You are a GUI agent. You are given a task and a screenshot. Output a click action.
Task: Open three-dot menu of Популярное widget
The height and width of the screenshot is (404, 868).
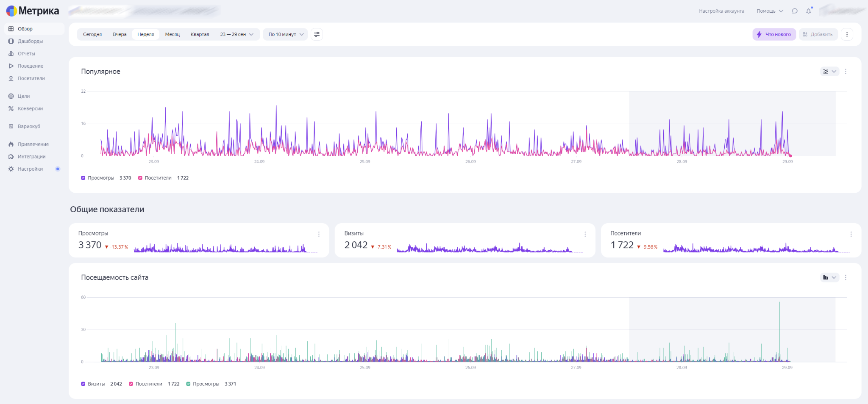click(846, 72)
